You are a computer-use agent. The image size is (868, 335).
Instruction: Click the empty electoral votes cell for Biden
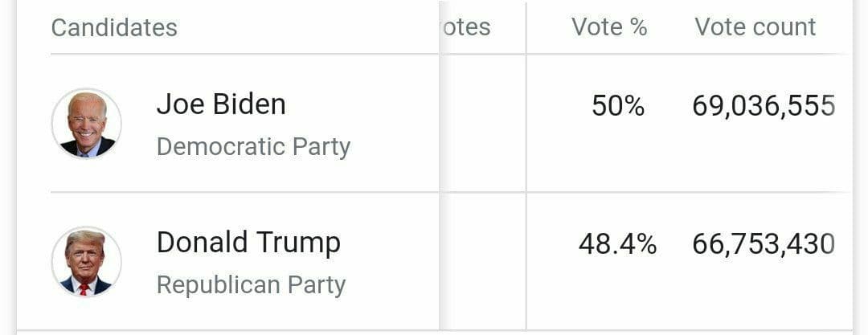point(483,124)
